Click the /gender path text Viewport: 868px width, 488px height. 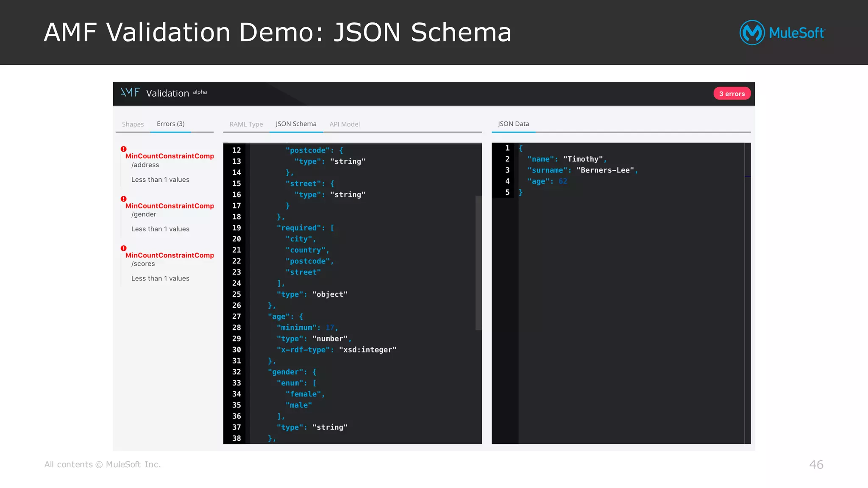[144, 214]
